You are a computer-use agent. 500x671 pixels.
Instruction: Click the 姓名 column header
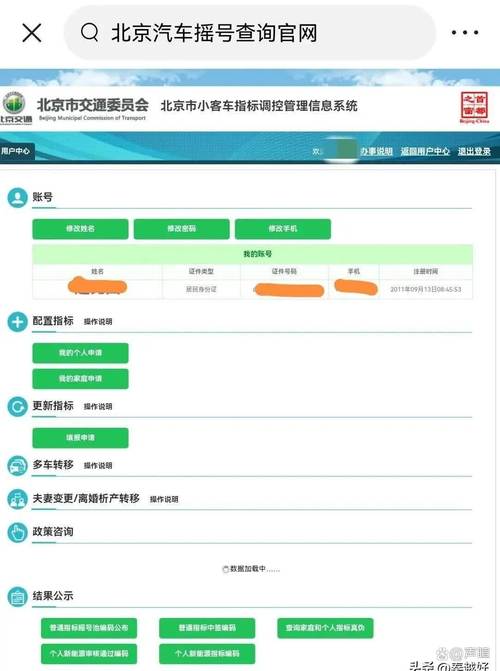click(97, 271)
